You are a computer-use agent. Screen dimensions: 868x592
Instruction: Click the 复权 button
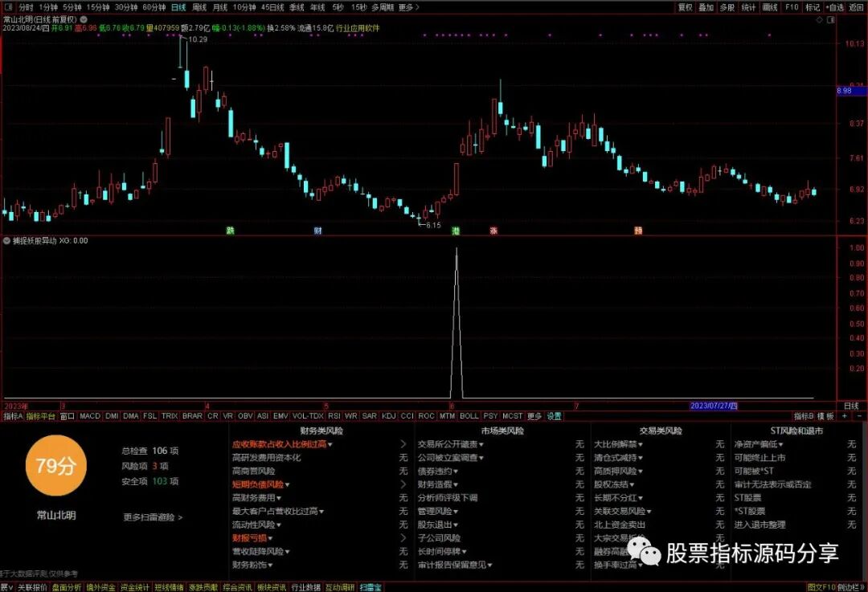686,7
